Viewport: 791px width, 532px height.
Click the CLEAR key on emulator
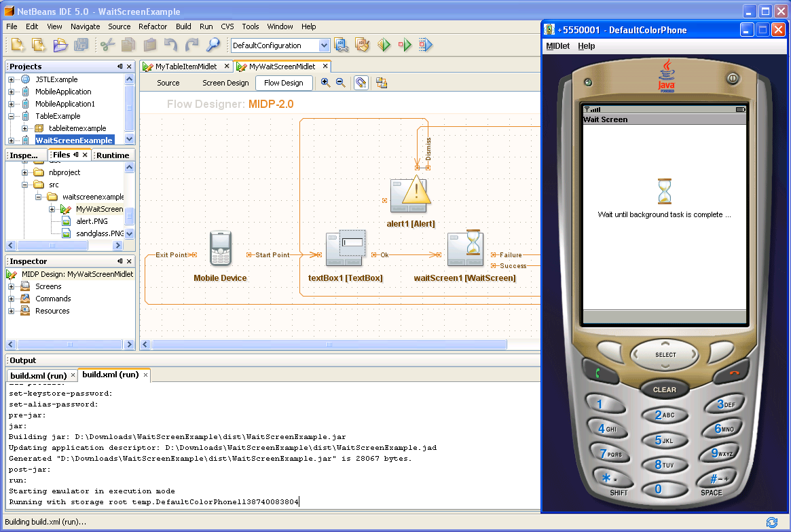tap(665, 389)
